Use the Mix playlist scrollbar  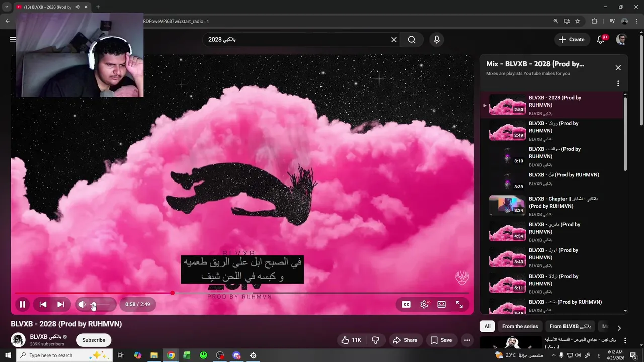click(x=625, y=133)
